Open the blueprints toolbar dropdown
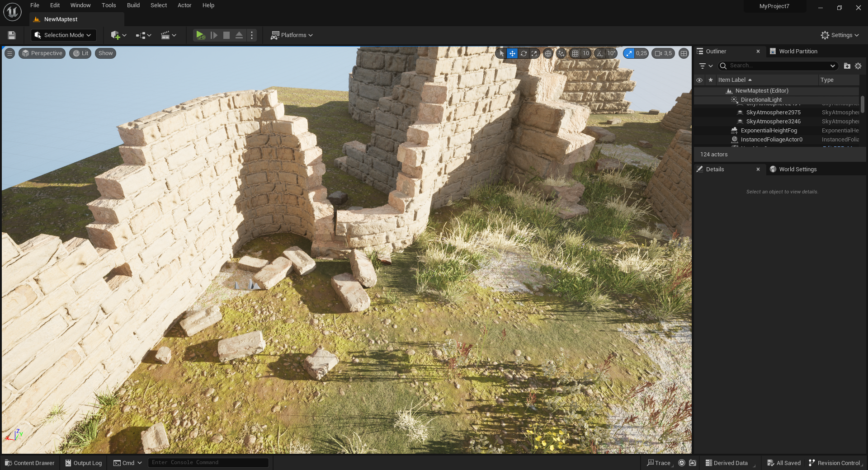Screen dimensions: 868x470 [143, 35]
